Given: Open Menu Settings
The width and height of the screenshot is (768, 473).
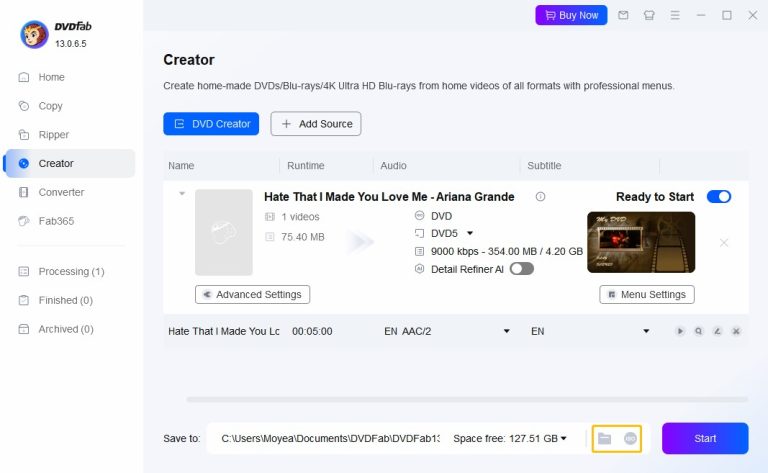Looking at the screenshot, I should click(x=647, y=295).
